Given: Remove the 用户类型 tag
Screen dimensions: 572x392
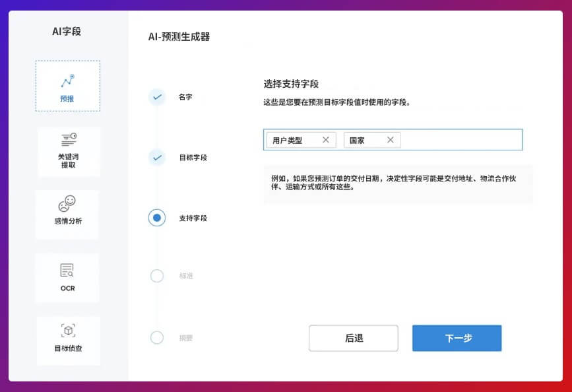Looking at the screenshot, I should (326, 140).
